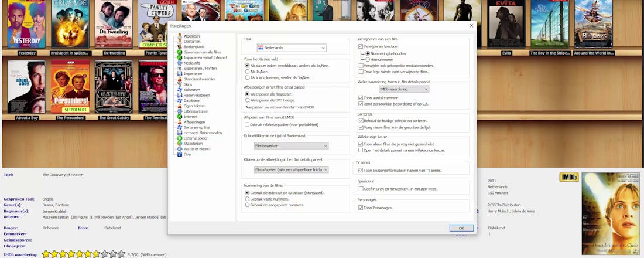The width and height of the screenshot is (644, 258).
Task: Toggle Toon alleen films nog niet gezien
Action: click(x=361, y=144)
